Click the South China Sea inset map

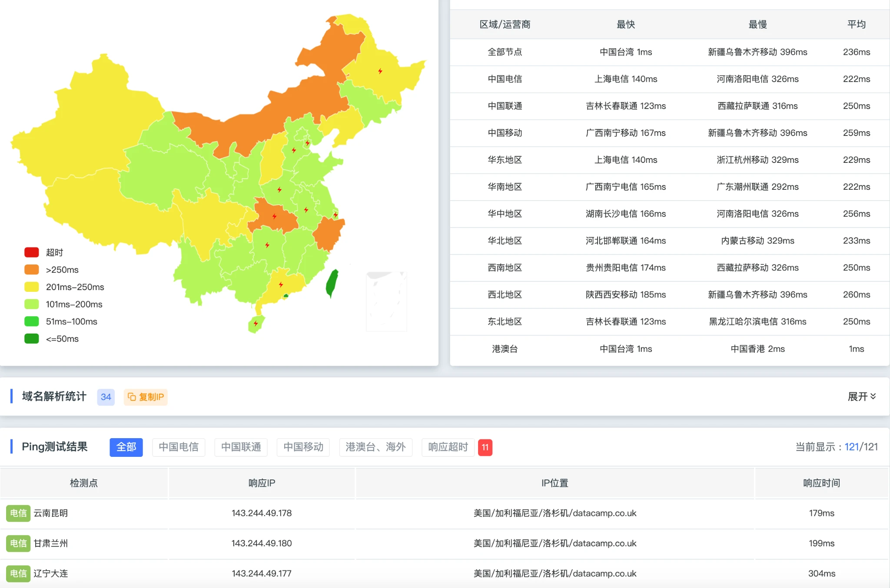click(x=386, y=301)
